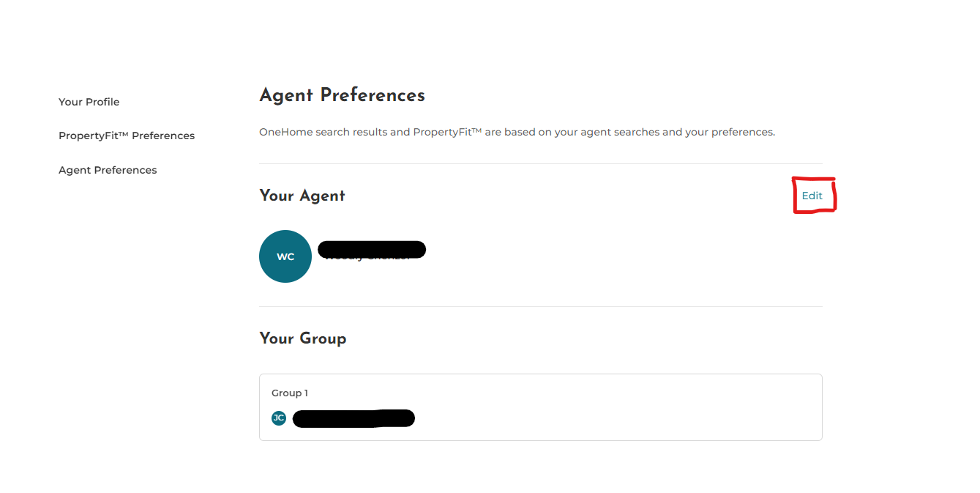980x493 pixels.
Task: Click empty space inside Group 1 card
Action: pyautogui.click(x=622, y=410)
